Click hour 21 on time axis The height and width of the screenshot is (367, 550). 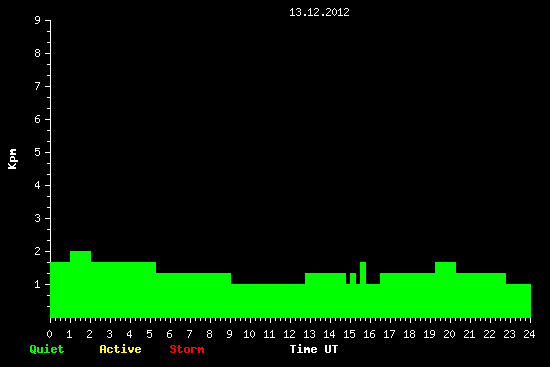click(469, 334)
